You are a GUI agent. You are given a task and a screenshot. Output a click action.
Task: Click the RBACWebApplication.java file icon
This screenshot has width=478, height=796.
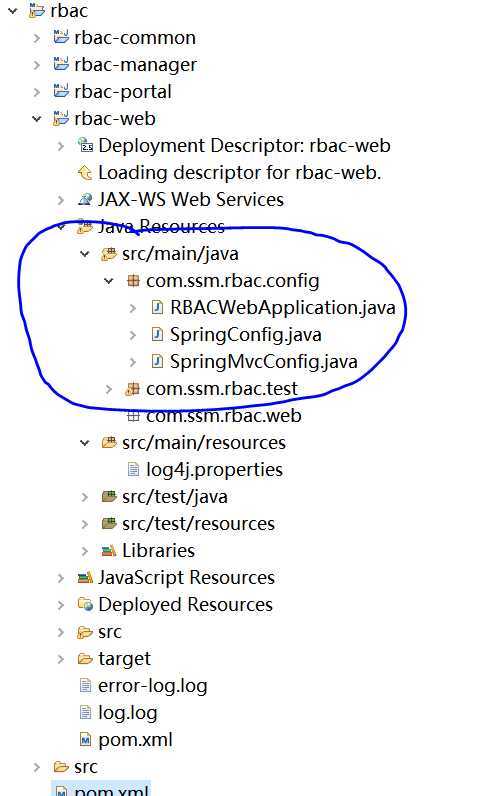157,307
